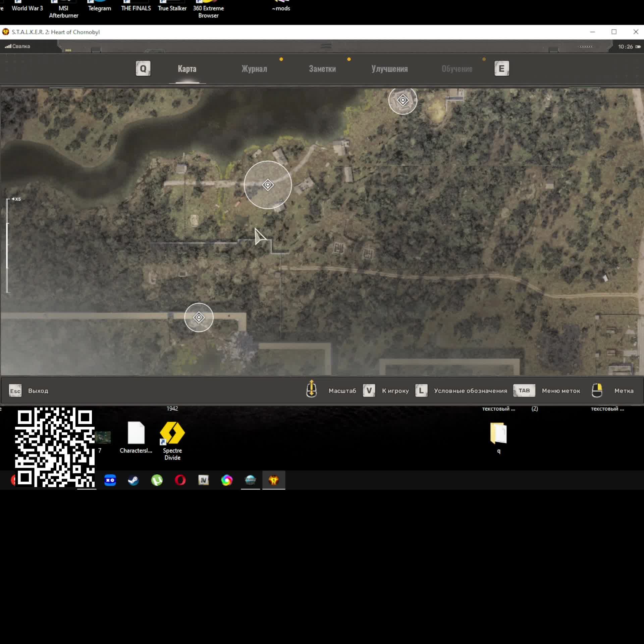Click the Esc Выход key icon

point(15,391)
